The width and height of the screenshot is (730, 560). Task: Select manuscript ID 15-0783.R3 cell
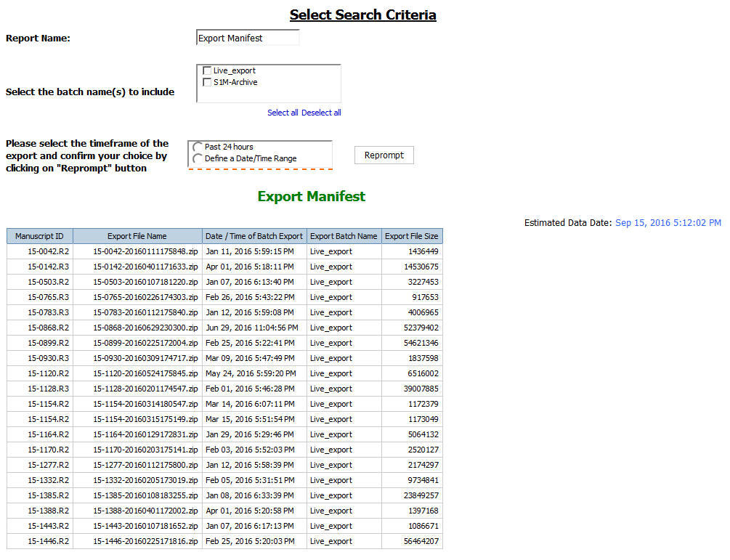40,312
